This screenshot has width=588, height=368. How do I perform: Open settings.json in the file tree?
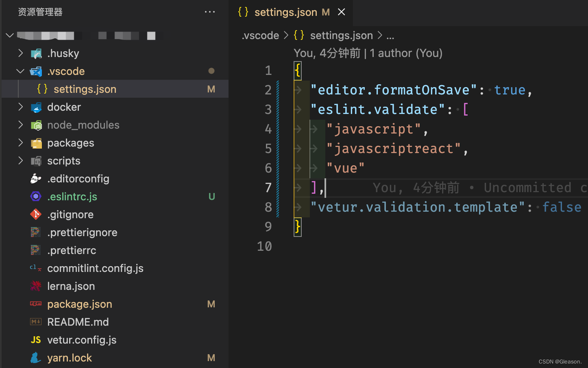click(115, 89)
